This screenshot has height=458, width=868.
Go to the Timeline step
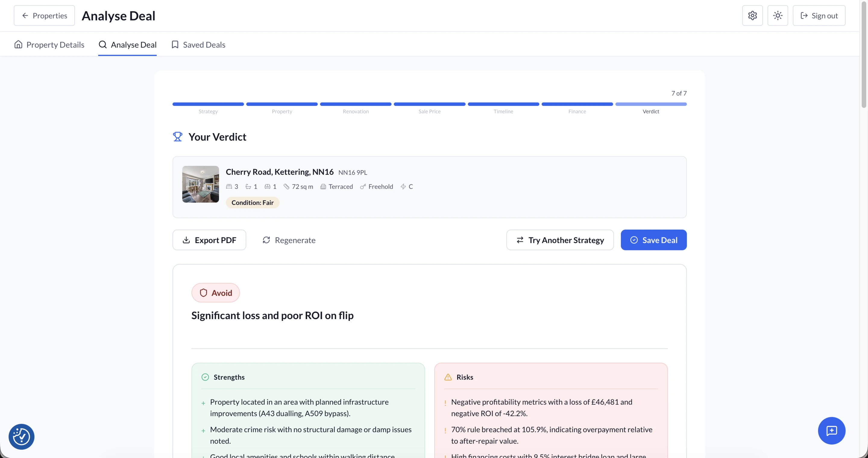[503, 108]
